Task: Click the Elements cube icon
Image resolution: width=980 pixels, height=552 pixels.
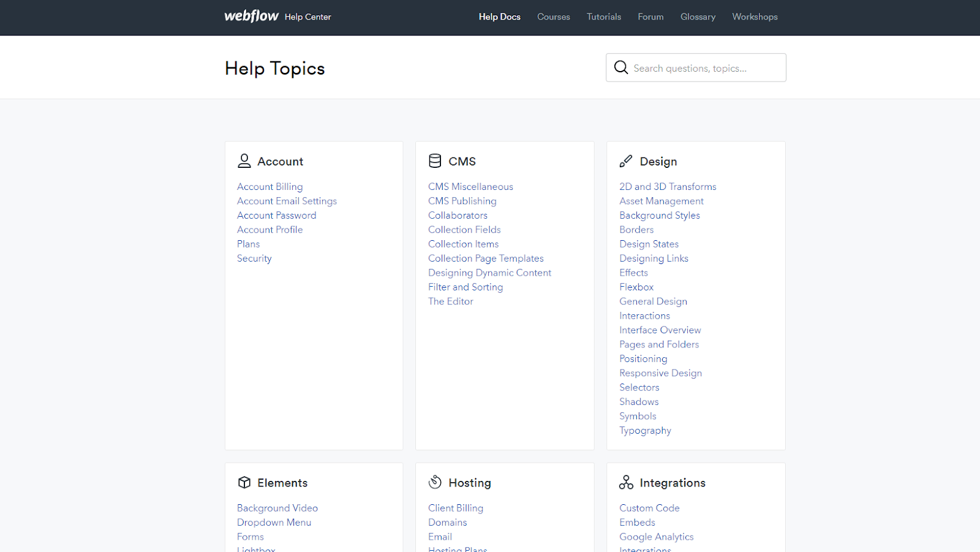Action: coord(244,482)
